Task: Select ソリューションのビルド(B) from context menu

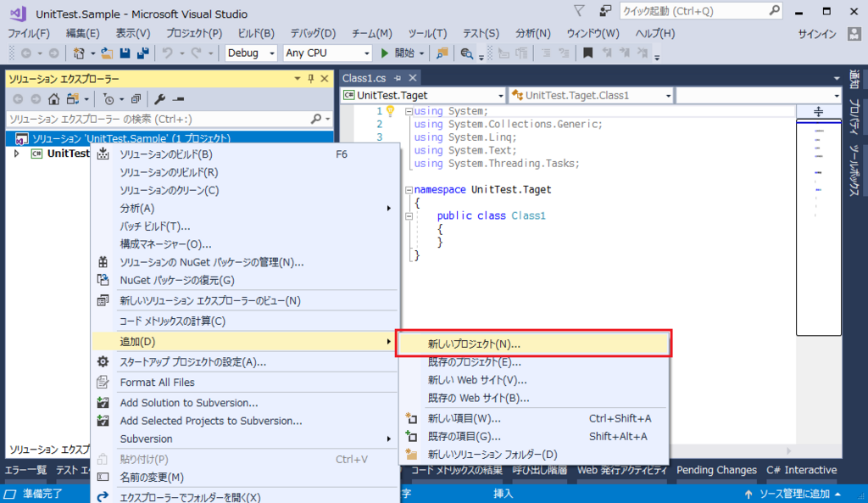Action: coord(245,154)
